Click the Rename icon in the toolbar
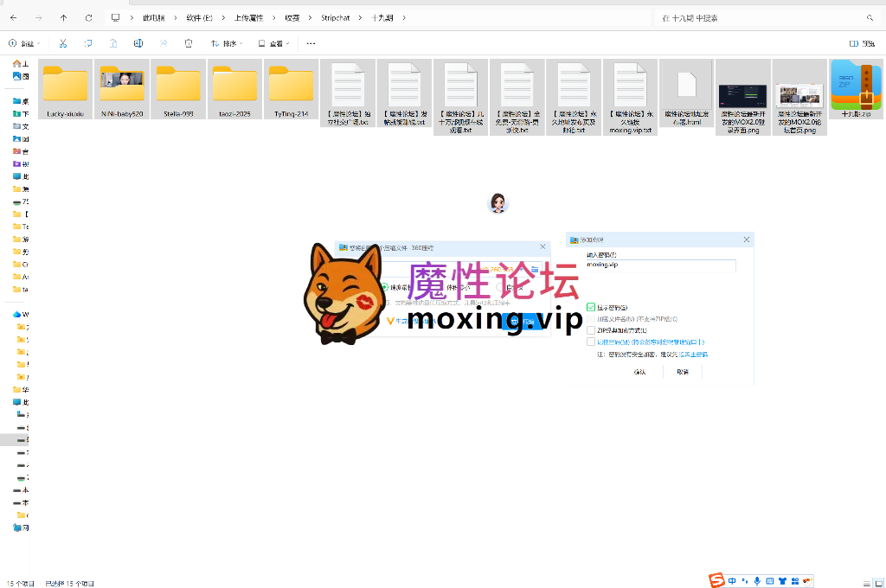This screenshot has width=886, height=588. coord(138,42)
